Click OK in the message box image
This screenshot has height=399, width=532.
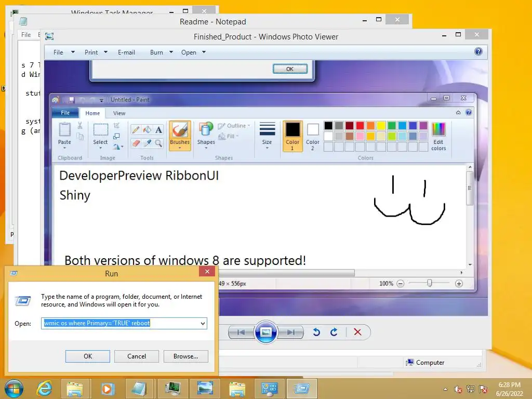[x=290, y=69]
